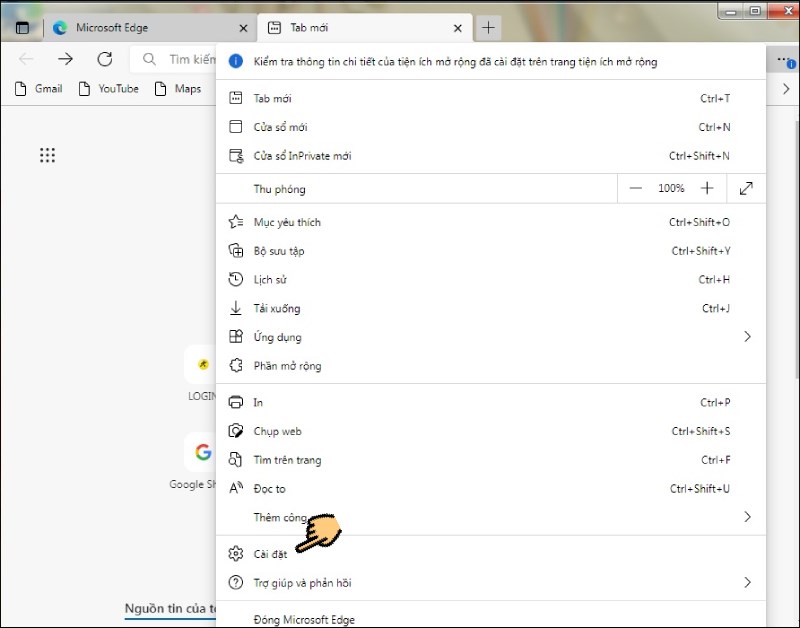Open the tab actions menu icon
This screenshot has width=800, height=628.
[x=22, y=28]
